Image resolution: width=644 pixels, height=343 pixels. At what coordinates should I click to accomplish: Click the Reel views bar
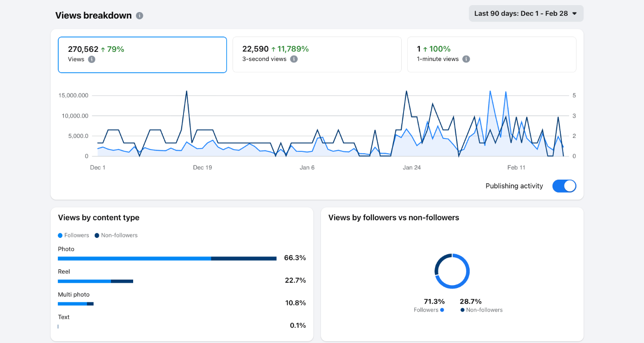(x=95, y=281)
